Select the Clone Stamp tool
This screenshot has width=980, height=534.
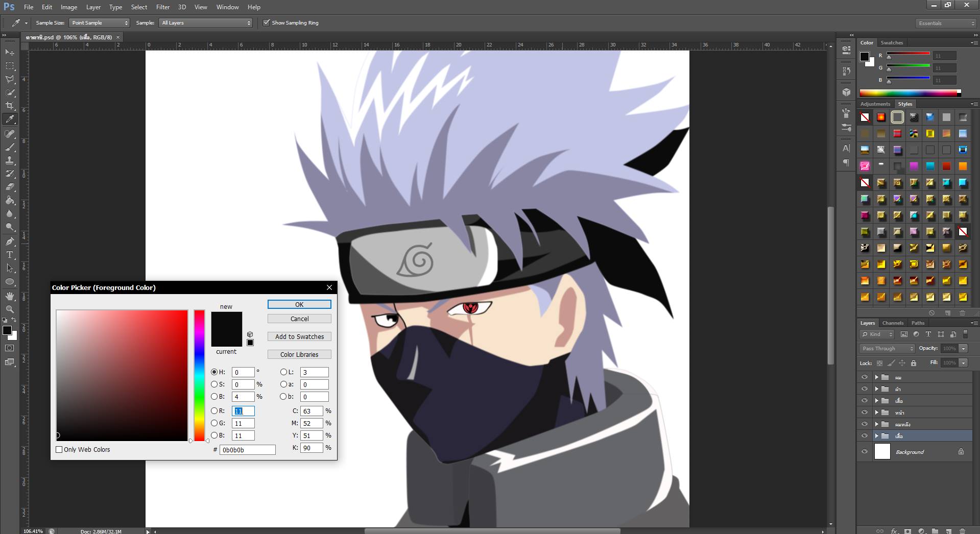10,160
